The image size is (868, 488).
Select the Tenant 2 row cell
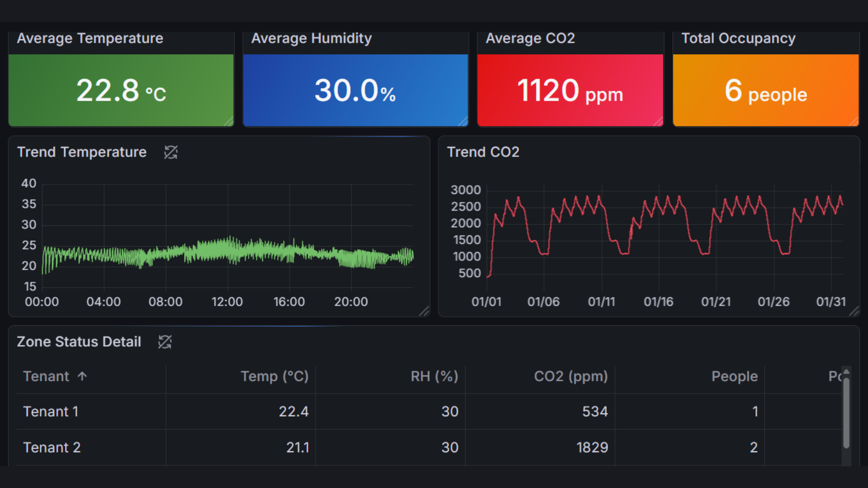(x=52, y=447)
